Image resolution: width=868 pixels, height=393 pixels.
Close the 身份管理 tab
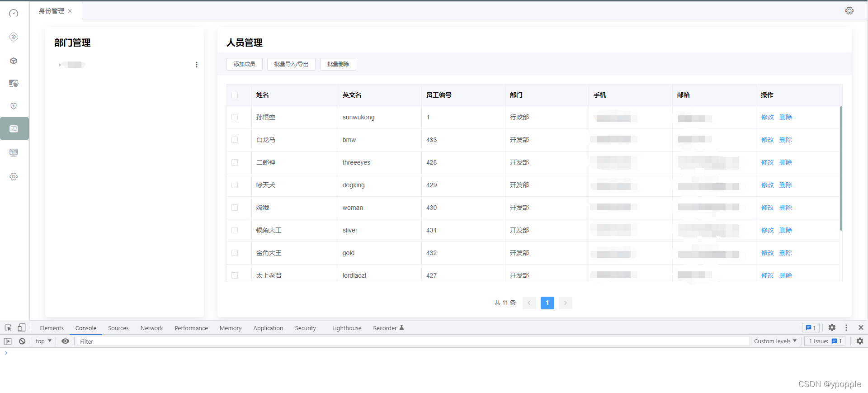click(70, 11)
